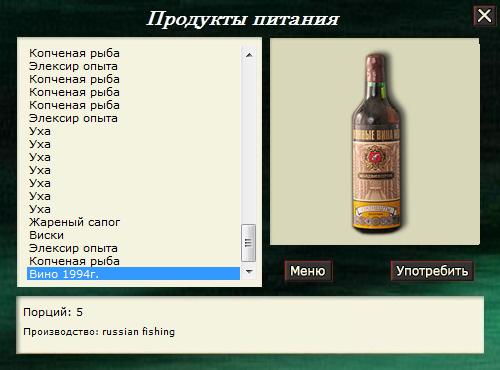
Task: Click the Производство: russian fishing text
Action: 99,332
